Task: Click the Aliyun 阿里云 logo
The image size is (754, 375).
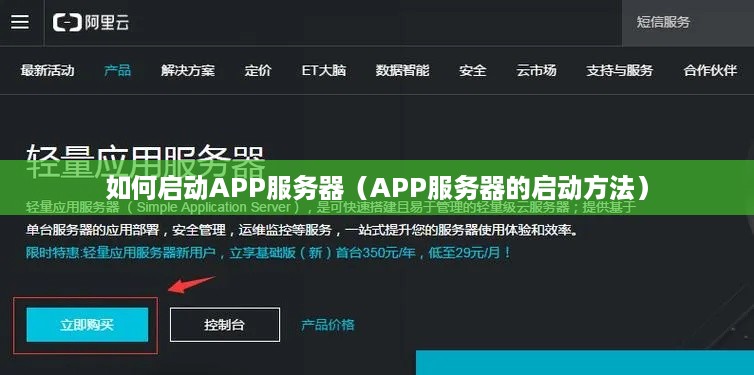Action: tap(91, 23)
